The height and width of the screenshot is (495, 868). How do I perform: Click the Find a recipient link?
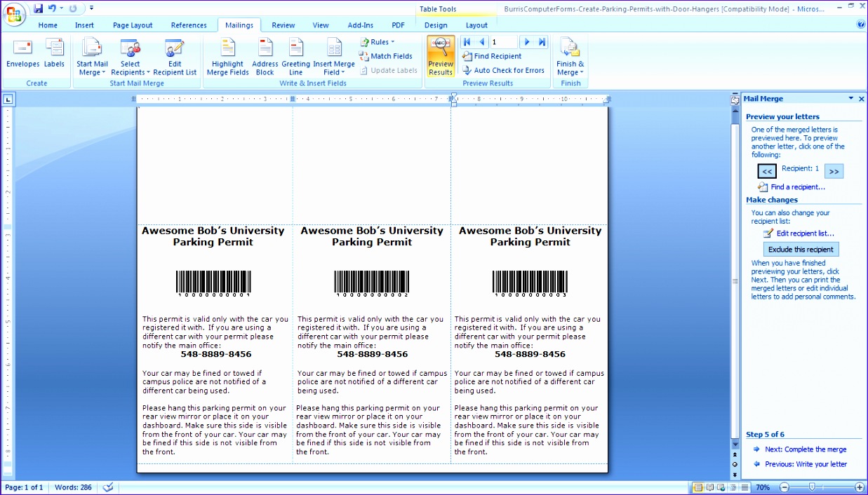pyautogui.click(x=798, y=187)
